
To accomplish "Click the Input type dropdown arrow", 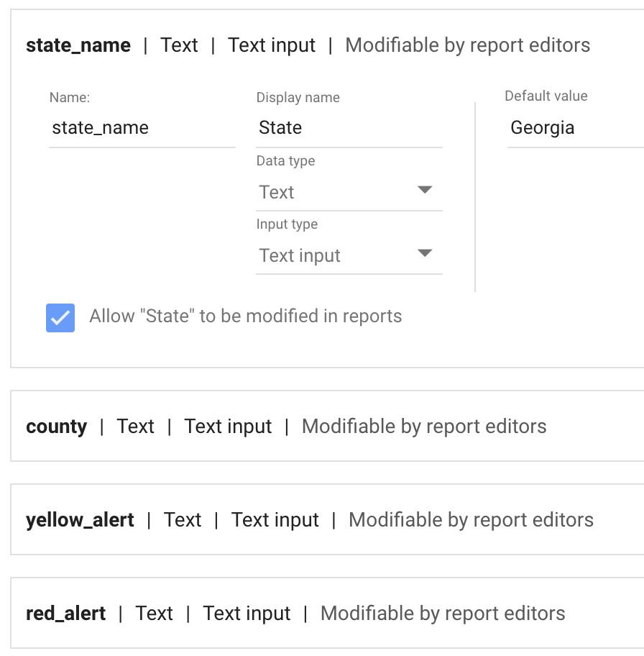I will pyautogui.click(x=425, y=254).
